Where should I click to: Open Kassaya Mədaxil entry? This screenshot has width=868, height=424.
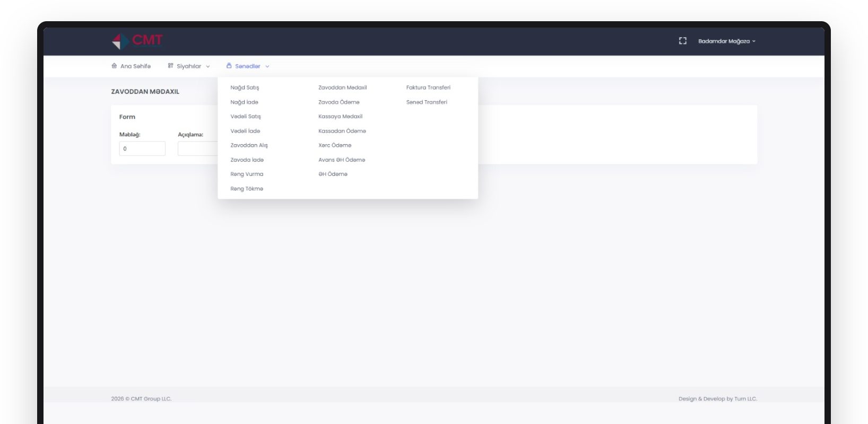[340, 116]
